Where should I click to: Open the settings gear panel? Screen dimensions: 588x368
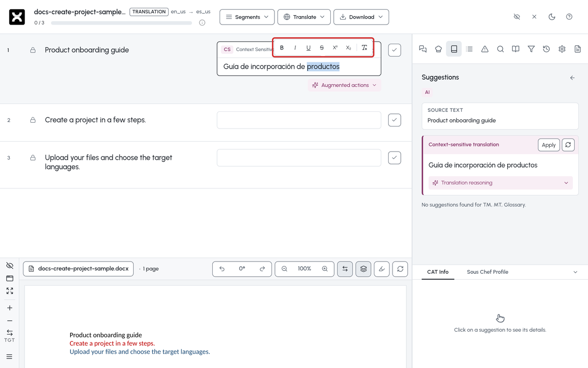tap(562, 49)
